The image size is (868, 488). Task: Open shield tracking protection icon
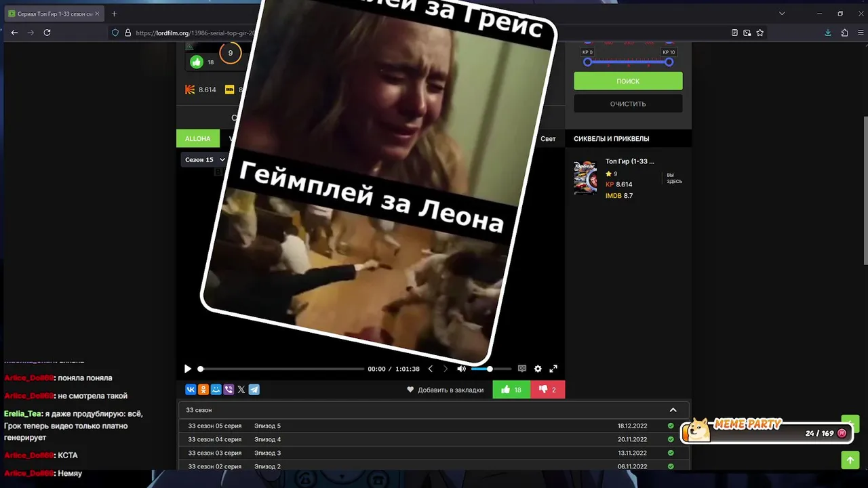[x=115, y=33]
